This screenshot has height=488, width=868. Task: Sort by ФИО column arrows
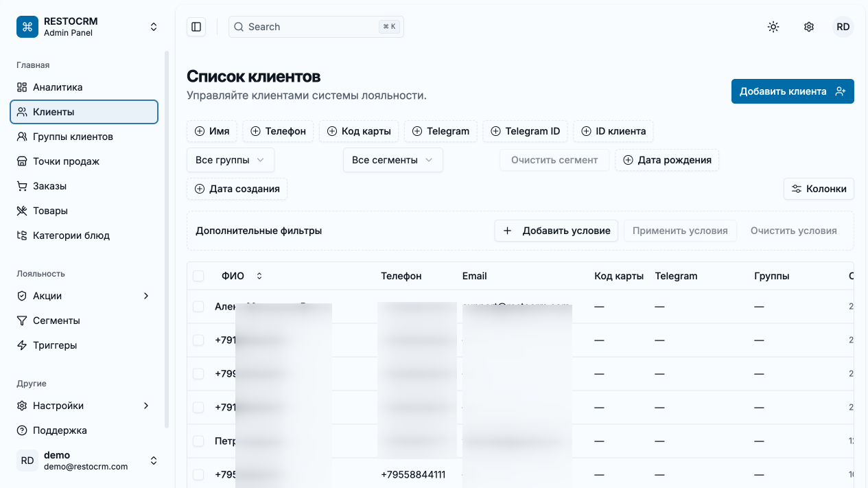[x=259, y=276]
